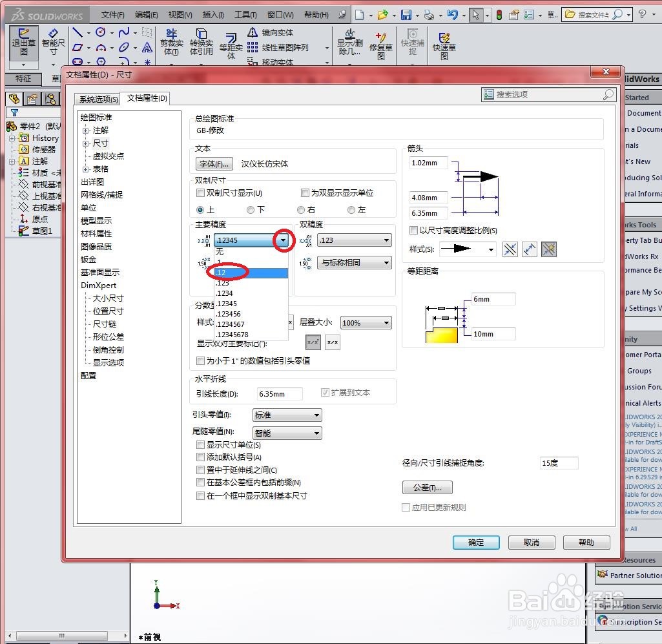Select the 下 radio button

[x=251, y=210]
